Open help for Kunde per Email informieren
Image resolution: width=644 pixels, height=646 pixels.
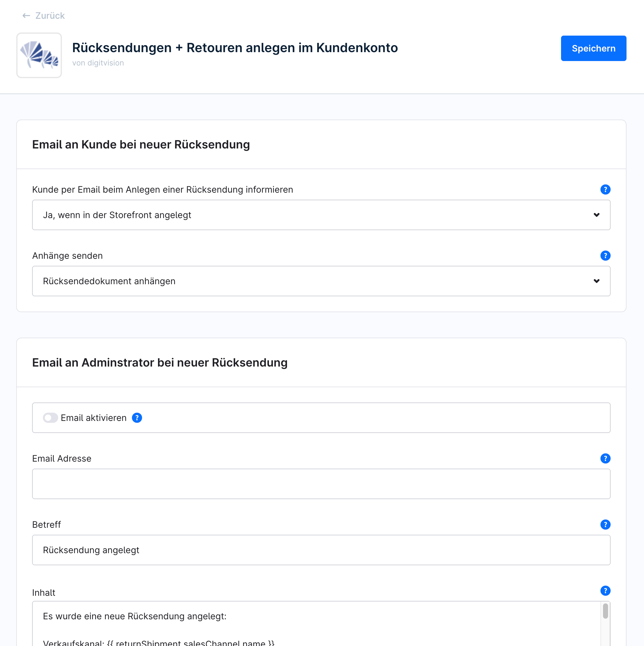[605, 189]
